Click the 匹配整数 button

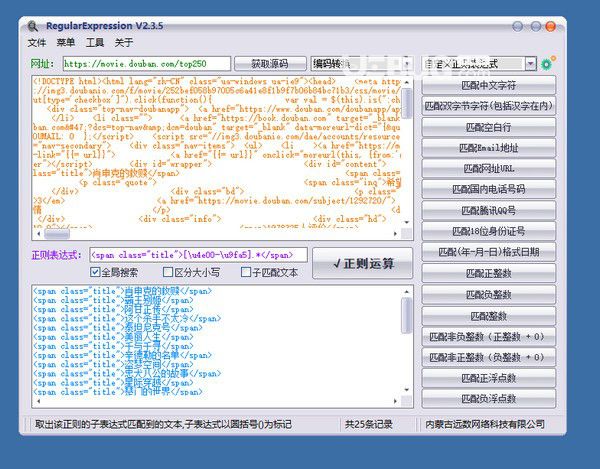489,316
